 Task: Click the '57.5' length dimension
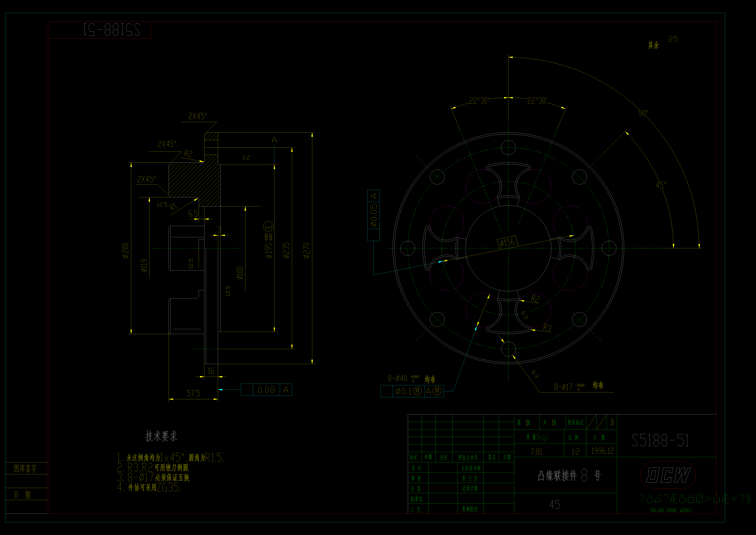point(193,393)
